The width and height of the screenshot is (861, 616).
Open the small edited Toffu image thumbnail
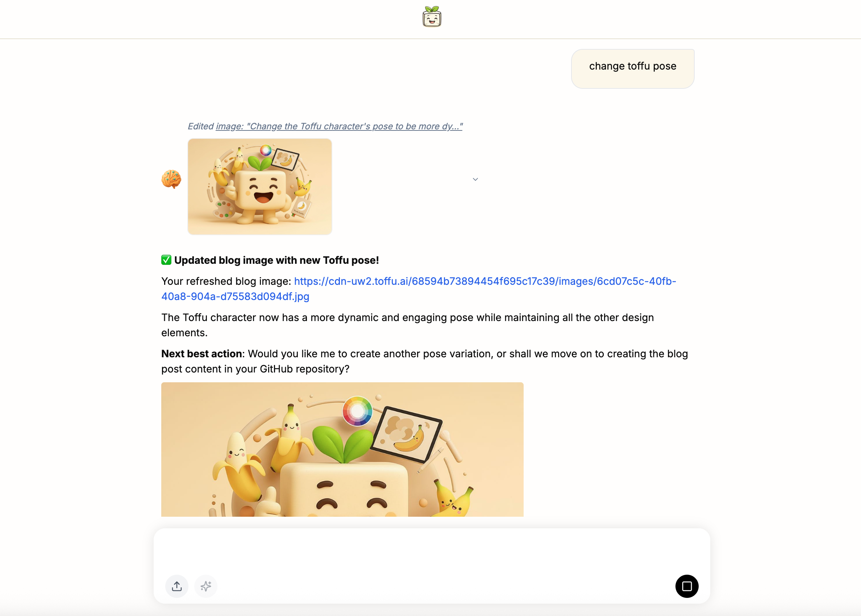[x=260, y=186]
